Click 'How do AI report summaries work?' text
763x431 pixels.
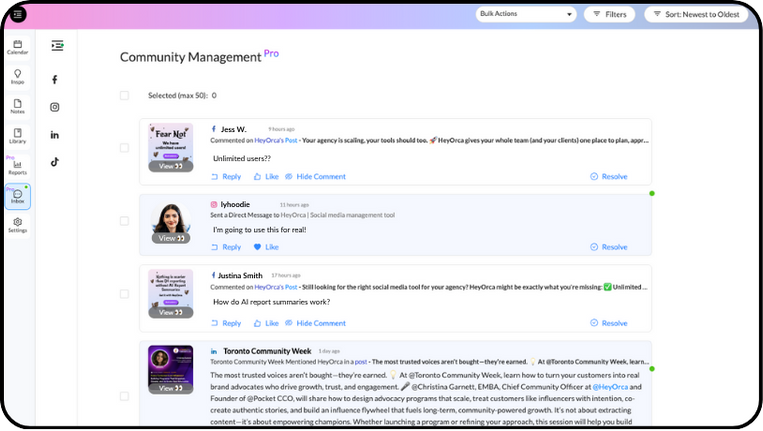pyautogui.click(x=272, y=302)
